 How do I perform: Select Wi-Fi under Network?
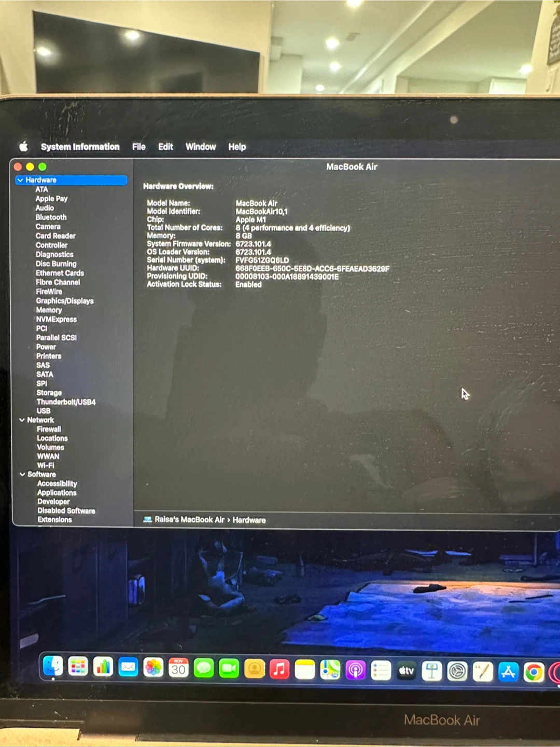point(46,465)
